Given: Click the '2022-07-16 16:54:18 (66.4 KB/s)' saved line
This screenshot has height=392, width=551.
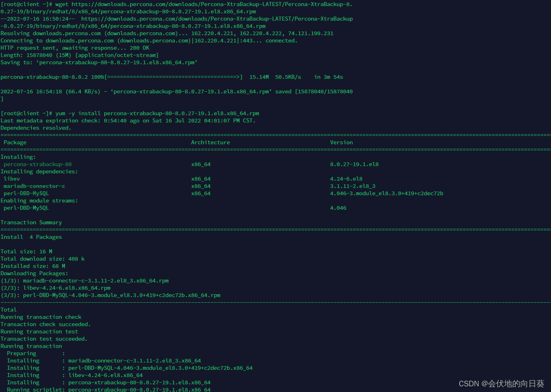Looking at the screenshot, I should click(x=177, y=92).
